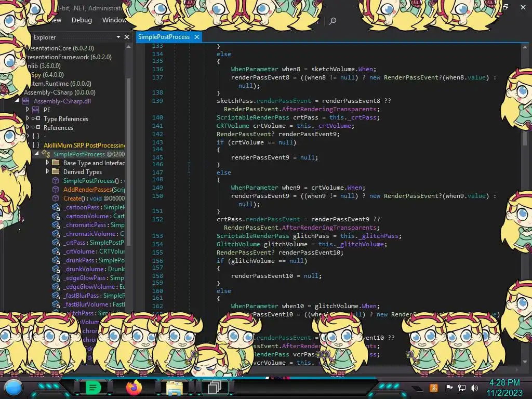Click the code editor vertical scrollbar thumb

tap(525, 137)
